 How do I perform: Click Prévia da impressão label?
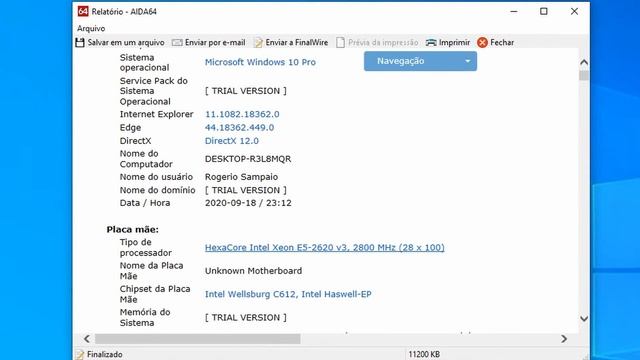383,42
